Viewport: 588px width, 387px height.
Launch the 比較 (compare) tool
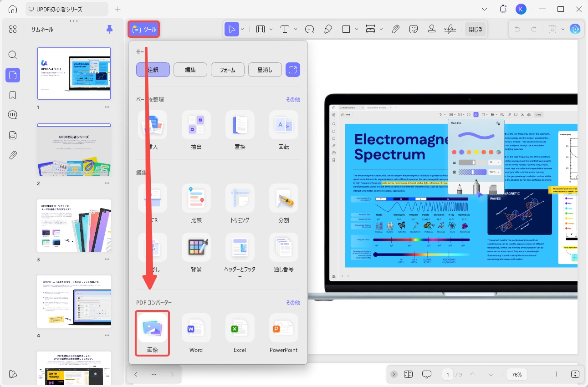point(196,204)
